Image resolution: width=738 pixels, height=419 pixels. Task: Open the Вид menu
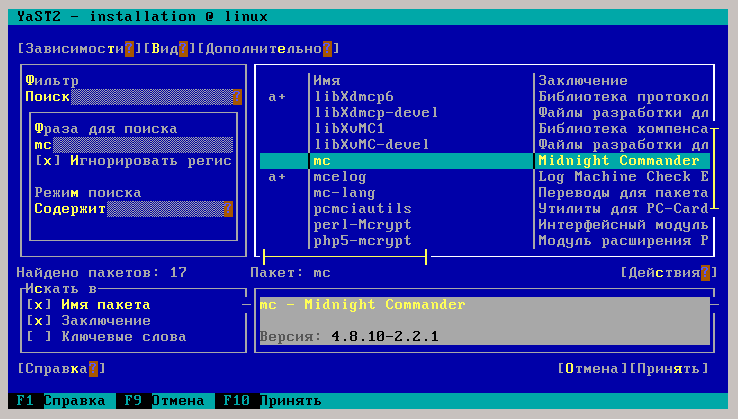tap(169, 48)
